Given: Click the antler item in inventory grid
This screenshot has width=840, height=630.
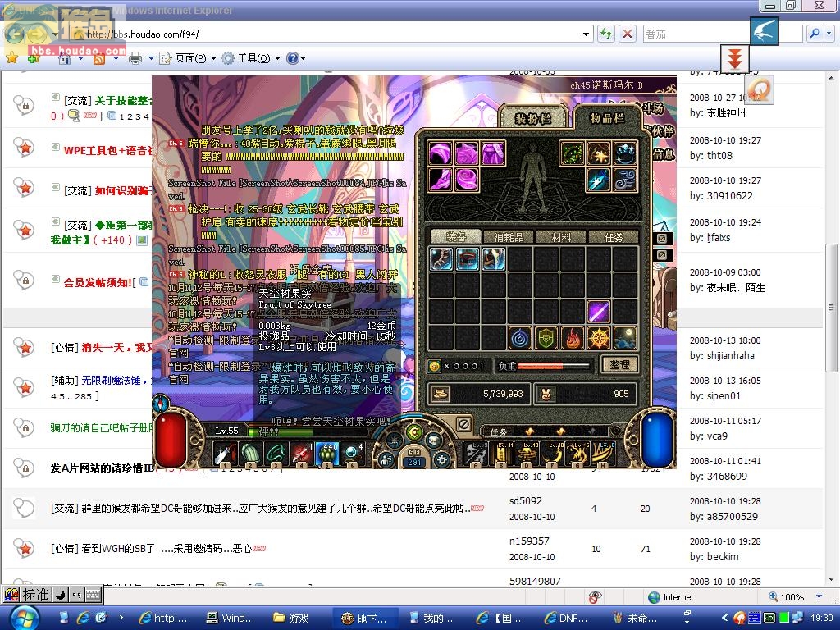Looking at the screenshot, I should click(442, 258).
